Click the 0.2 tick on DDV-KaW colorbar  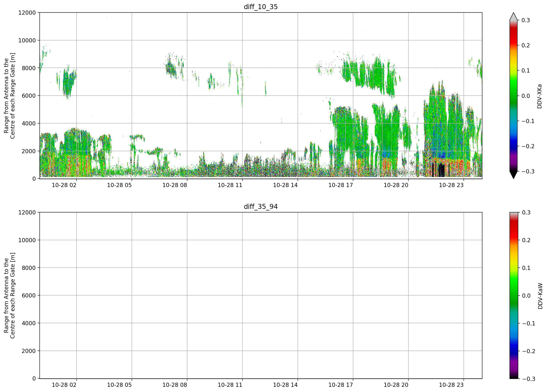[x=526, y=240]
